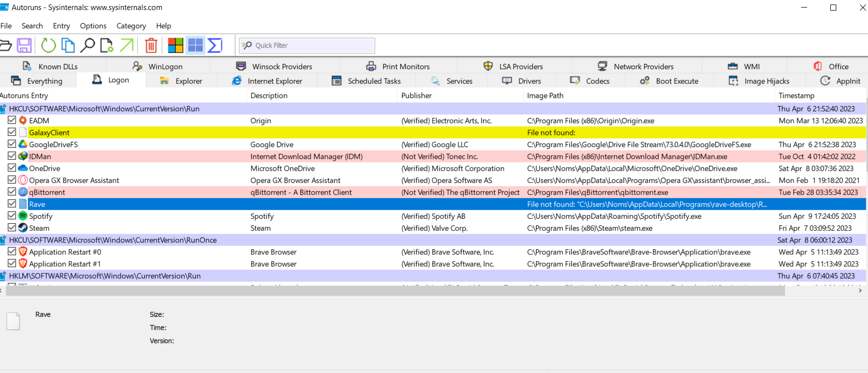868x373 pixels.
Task: Click the green Refresh icon
Action: click(x=48, y=45)
